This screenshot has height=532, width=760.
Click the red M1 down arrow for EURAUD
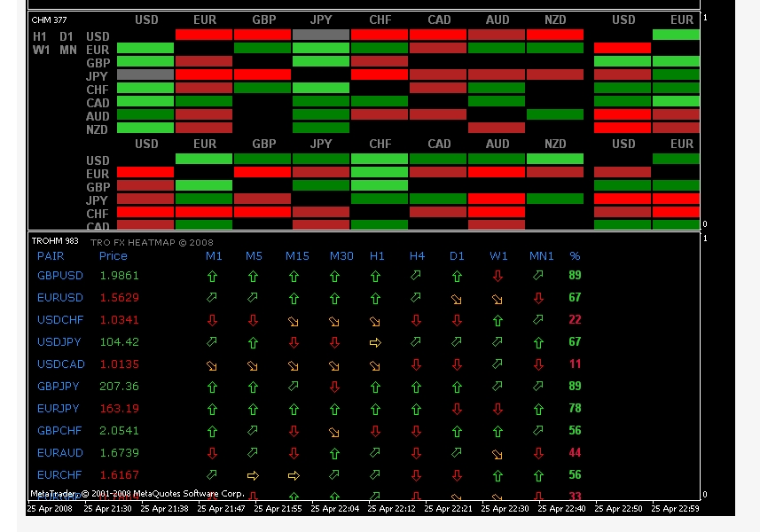(x=212, y=453)
